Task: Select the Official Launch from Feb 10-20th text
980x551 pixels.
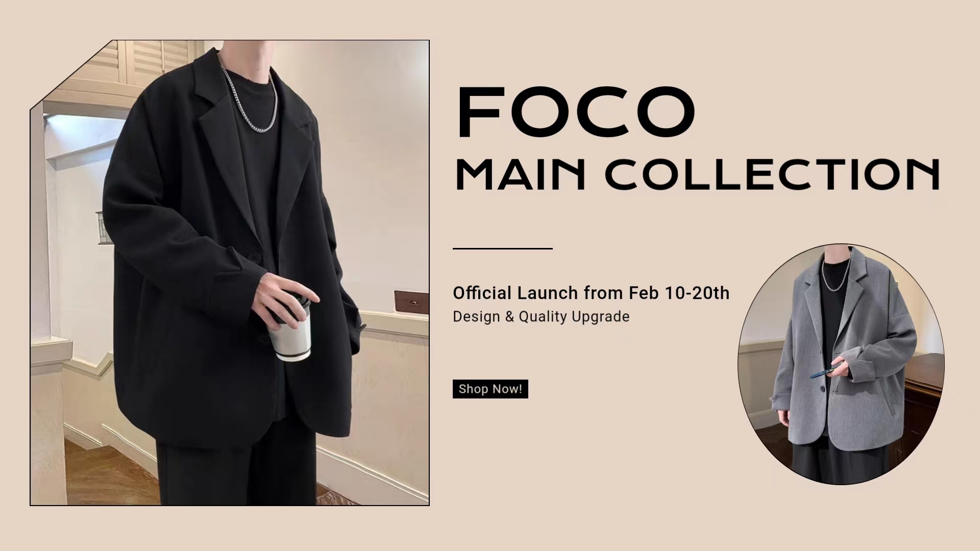Action: click(x=591, y=293)
